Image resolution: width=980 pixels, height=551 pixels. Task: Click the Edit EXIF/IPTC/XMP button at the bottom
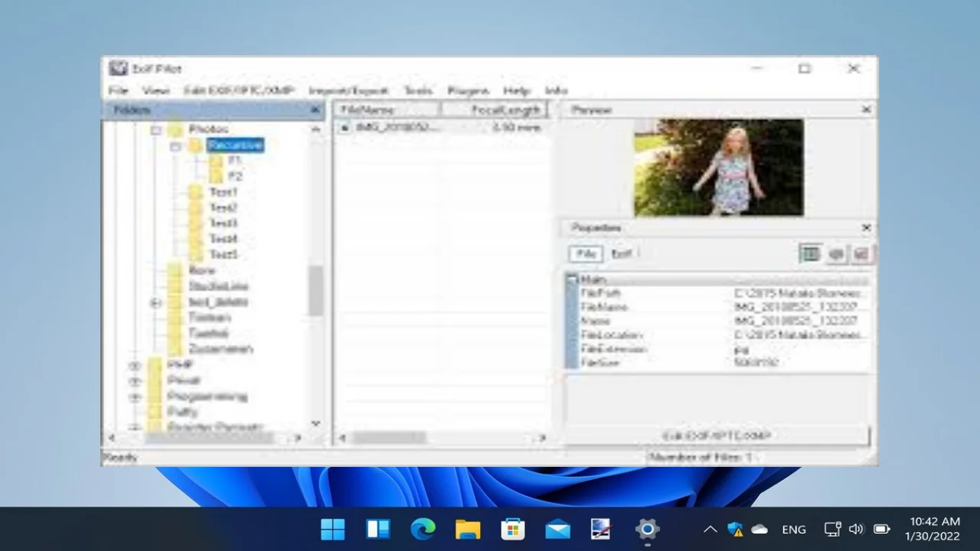tap(717, 435)
